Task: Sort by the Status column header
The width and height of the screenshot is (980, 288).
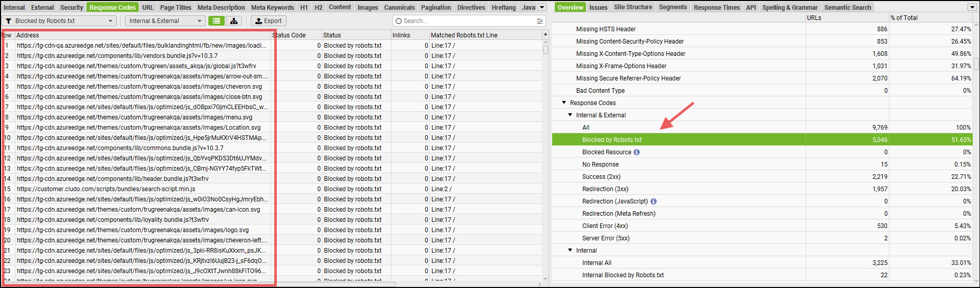Action: point(357,35)
